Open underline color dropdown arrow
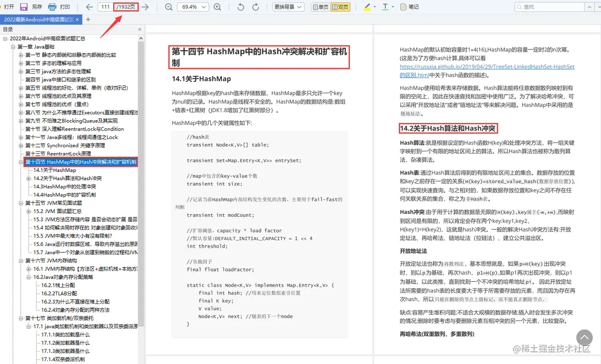The height and width of the screenshot is (364, 601). click(x=393, y=7)
